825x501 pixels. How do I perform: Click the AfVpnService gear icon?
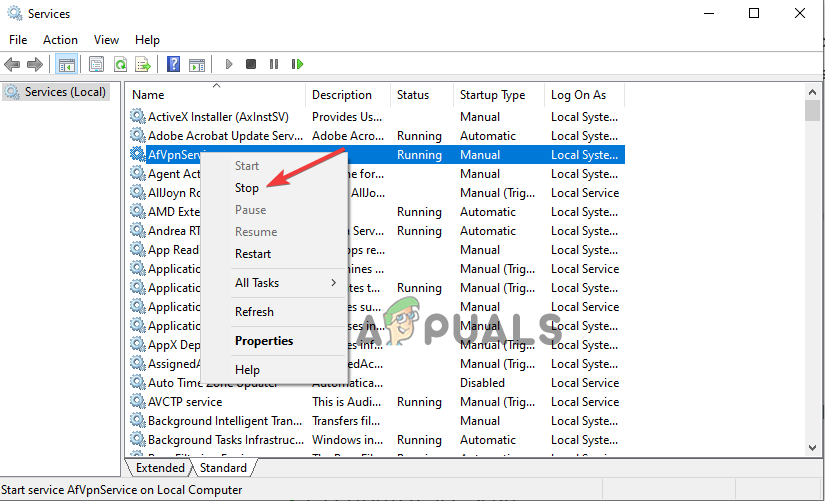(x=137, y=154)
